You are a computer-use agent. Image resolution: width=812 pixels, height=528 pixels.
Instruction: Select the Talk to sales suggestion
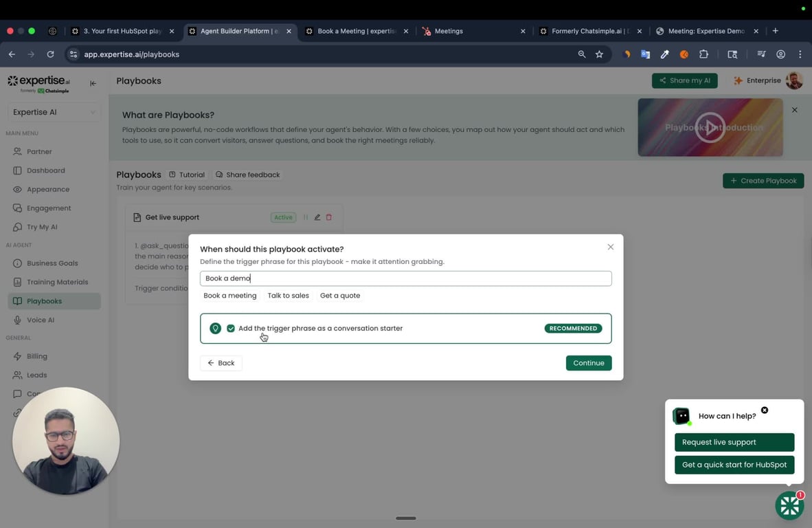click(288, 296)
